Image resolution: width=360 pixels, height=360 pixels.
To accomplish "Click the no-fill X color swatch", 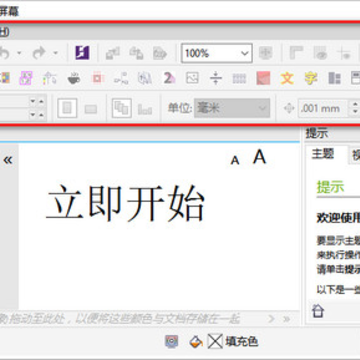I will click(x=215, y=341).
